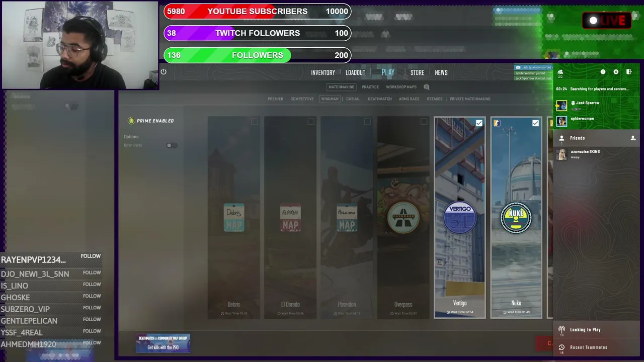Click the LIVE indicator badge
Image resolution: width=644 pixels, height=362 pixels.
tap(607, 21)
